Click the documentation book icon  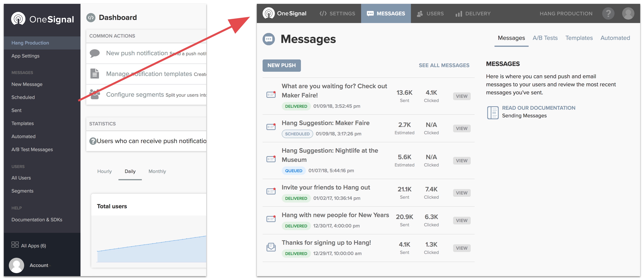point(493,113)
